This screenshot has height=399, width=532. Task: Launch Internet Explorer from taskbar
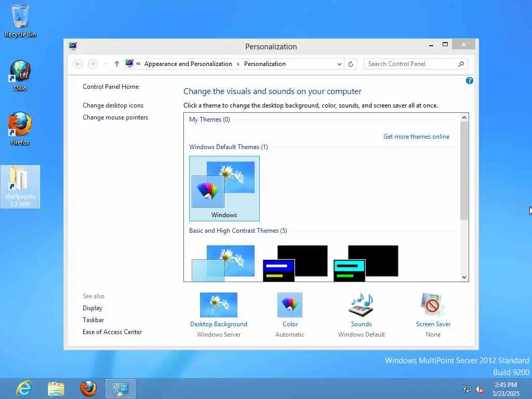(x=24, y=389)
